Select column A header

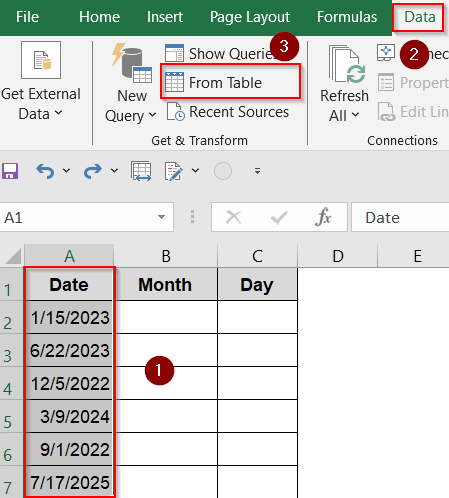[69, 256]
